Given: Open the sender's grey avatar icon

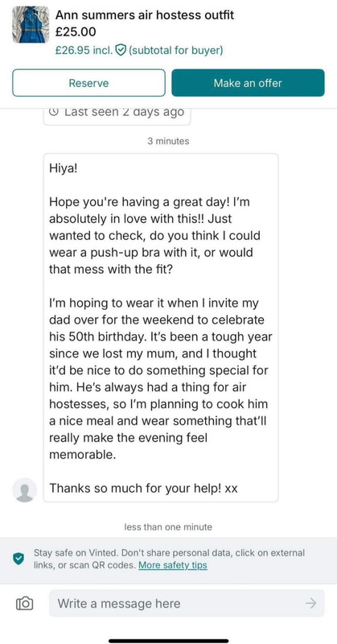Looking at the screenshot, I should point(25,489).
